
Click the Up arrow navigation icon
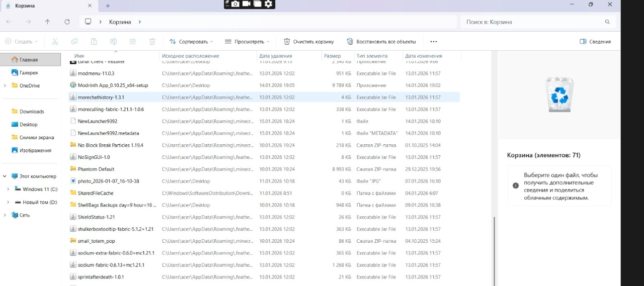tap(47, 22)
